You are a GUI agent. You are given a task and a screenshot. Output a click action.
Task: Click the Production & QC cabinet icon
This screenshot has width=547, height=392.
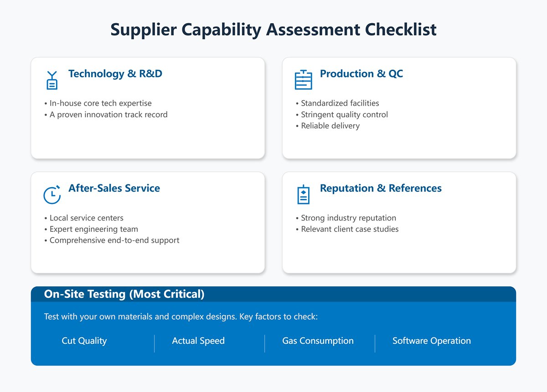point(303,80)
